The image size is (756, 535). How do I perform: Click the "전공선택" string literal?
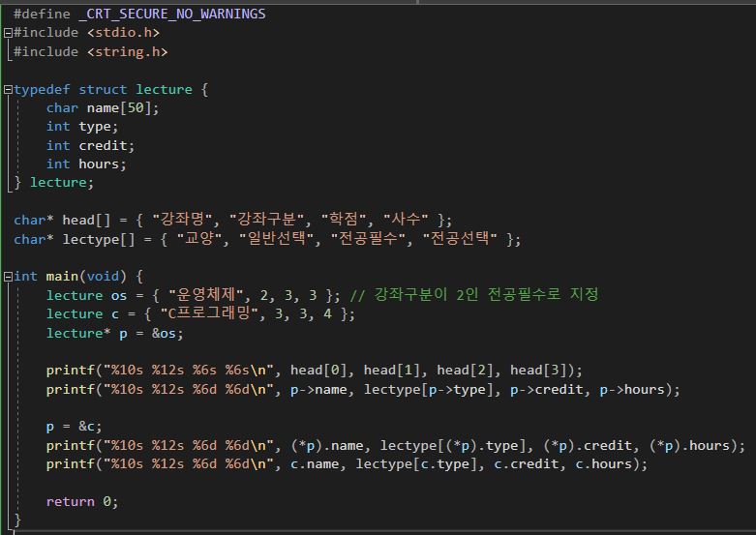click(x=460, y=239)
